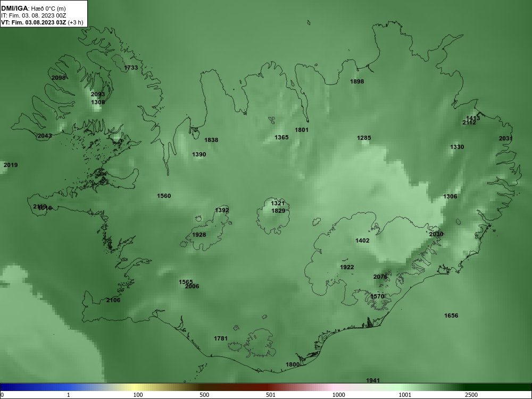Select the 2076 height label
The image size is (532, 399).
point(380,277)
